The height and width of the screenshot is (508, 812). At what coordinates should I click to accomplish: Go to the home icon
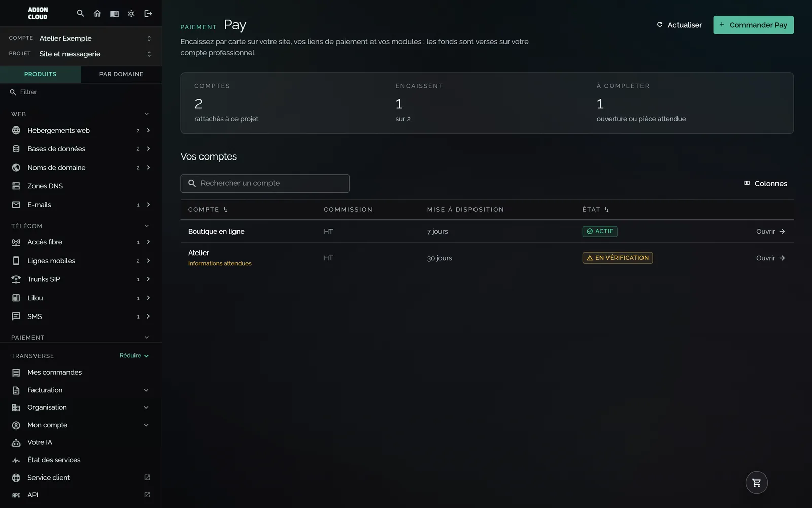[97, 13]
